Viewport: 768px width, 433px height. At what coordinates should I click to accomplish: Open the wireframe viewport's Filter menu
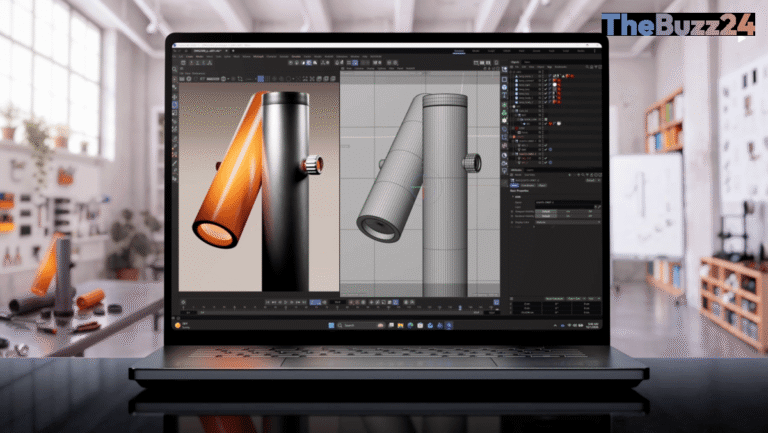pos(391,69)
